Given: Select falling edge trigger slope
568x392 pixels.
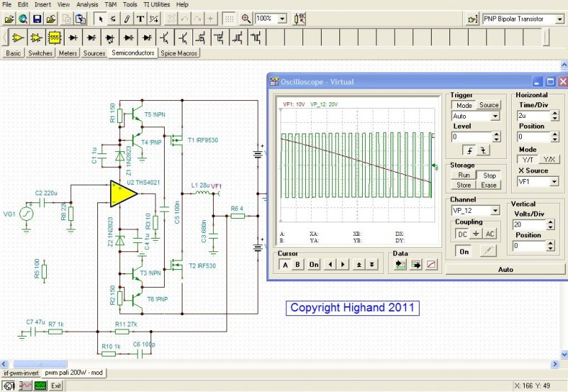Looking at the screenshot, I should (484, 150).
